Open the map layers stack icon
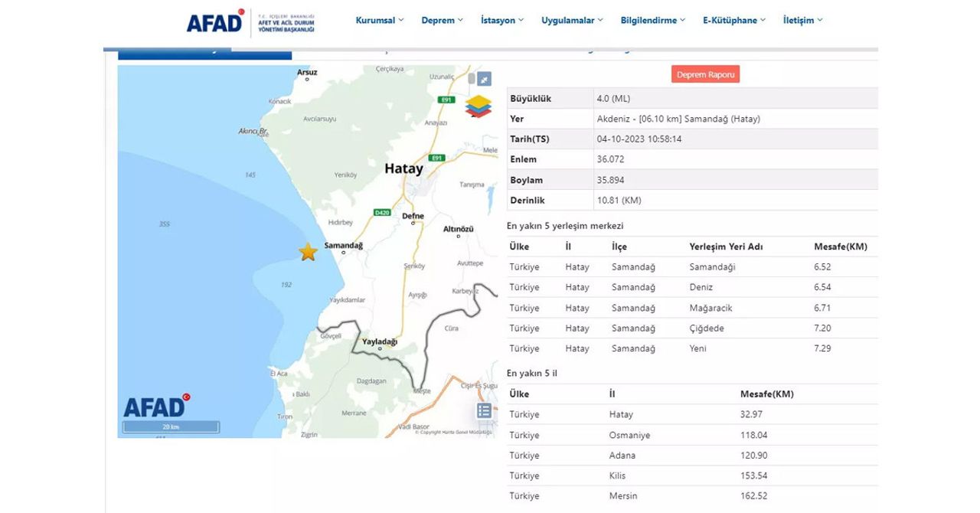This screenshot has width=980, height=513. coord(479,106)
